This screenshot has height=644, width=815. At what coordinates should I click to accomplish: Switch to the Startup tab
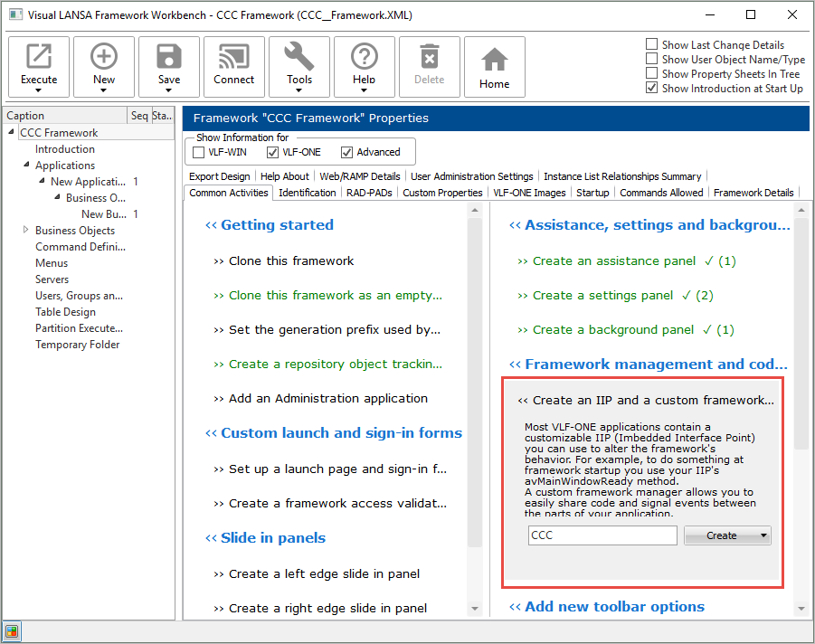[592, 193]
